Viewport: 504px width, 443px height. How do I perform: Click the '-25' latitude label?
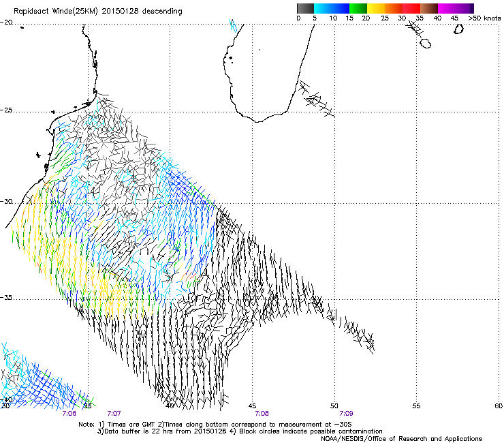[x=6, y=110]
